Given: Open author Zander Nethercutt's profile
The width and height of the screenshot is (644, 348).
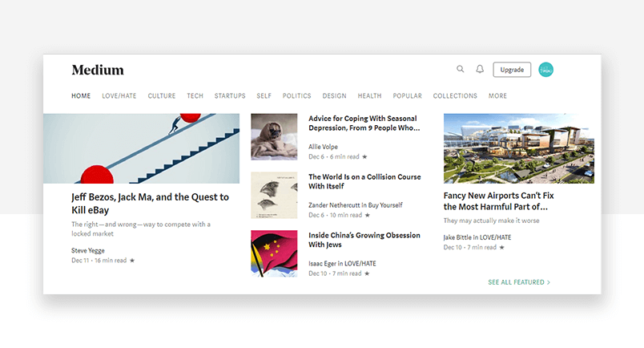Looking at the screenshot, I should click(x=334, y=205).
